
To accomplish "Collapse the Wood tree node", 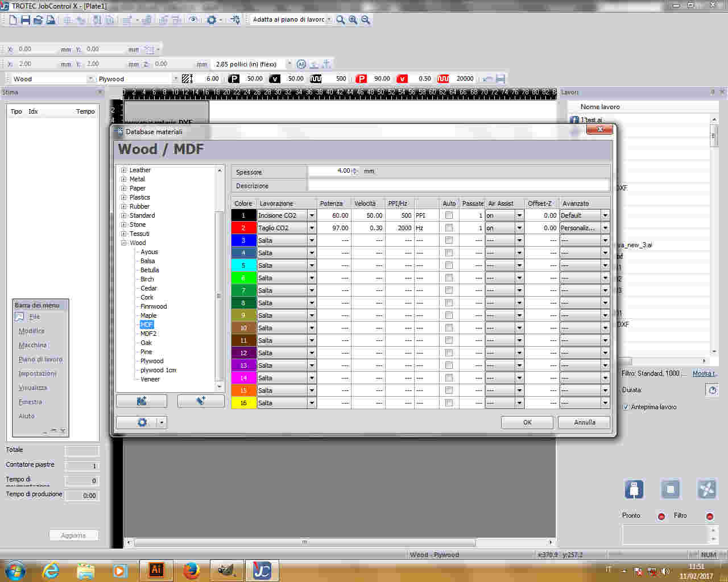I will coord(123,243).
